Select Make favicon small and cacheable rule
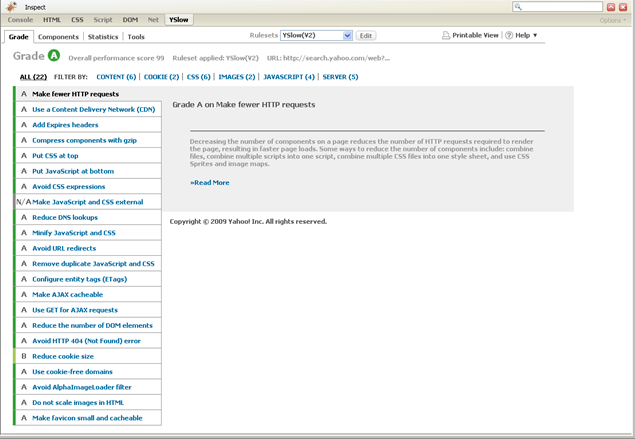 coord(88,418)
